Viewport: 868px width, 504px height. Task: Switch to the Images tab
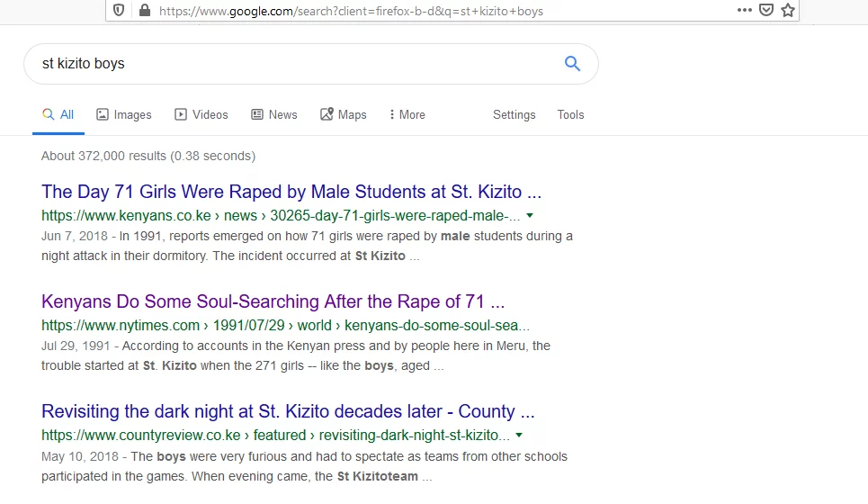[x=124, y=114]
